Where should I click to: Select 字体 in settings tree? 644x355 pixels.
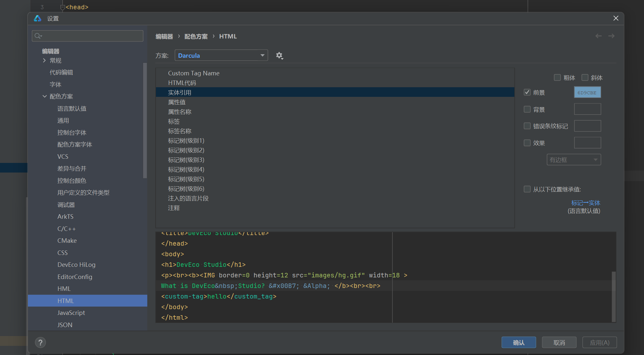(x=56, y=84)
